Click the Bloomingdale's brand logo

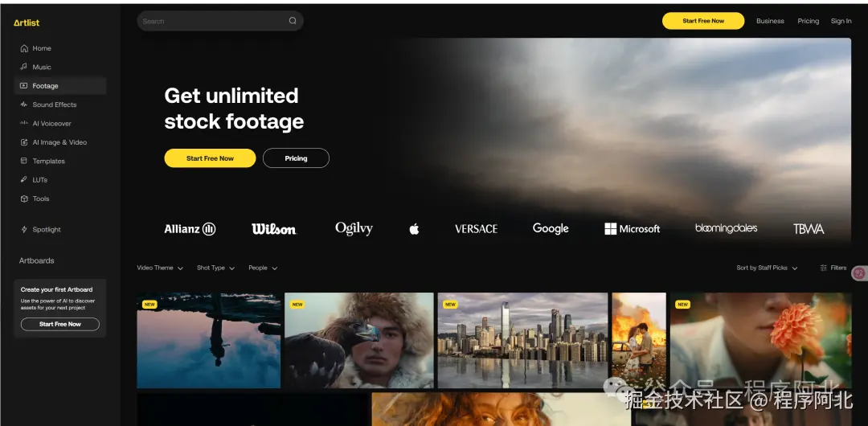727,228
